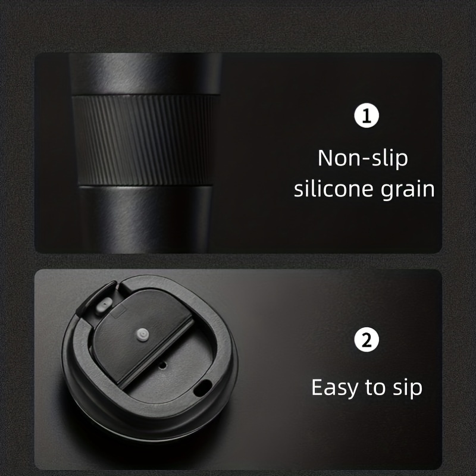Viewport: 476px width, 476px height.
Task: Click the smooth cup body above the sleeve
Action: [145, 74]
